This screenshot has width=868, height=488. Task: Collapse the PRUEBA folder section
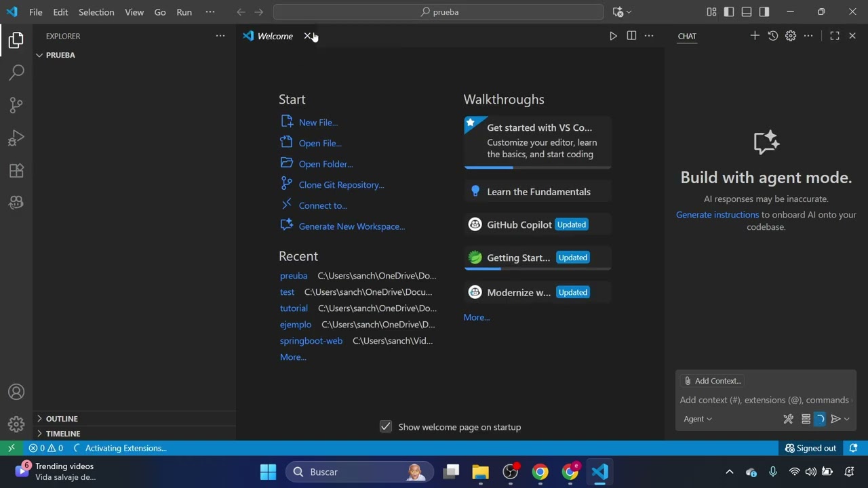(x=134, y=55)
